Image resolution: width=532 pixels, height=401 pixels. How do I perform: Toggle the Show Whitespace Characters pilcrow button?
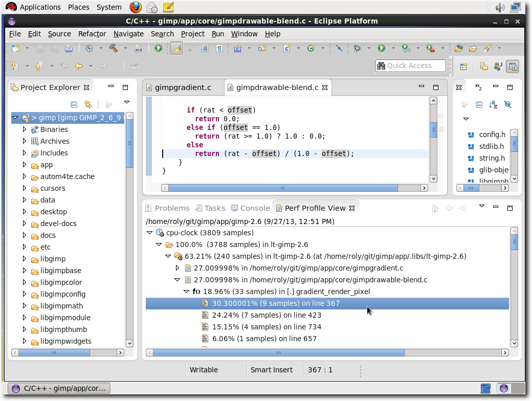click(x=219, y=48)
